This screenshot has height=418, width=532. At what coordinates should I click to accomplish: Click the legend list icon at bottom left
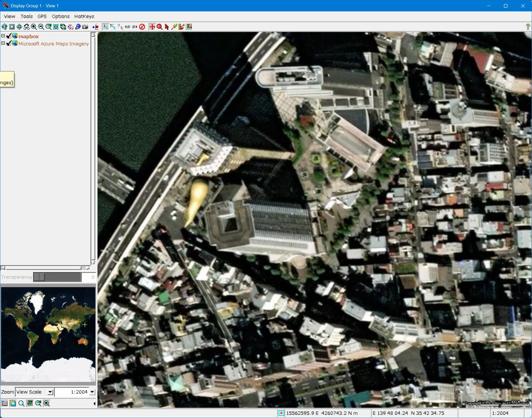click(x=5, y=403)
